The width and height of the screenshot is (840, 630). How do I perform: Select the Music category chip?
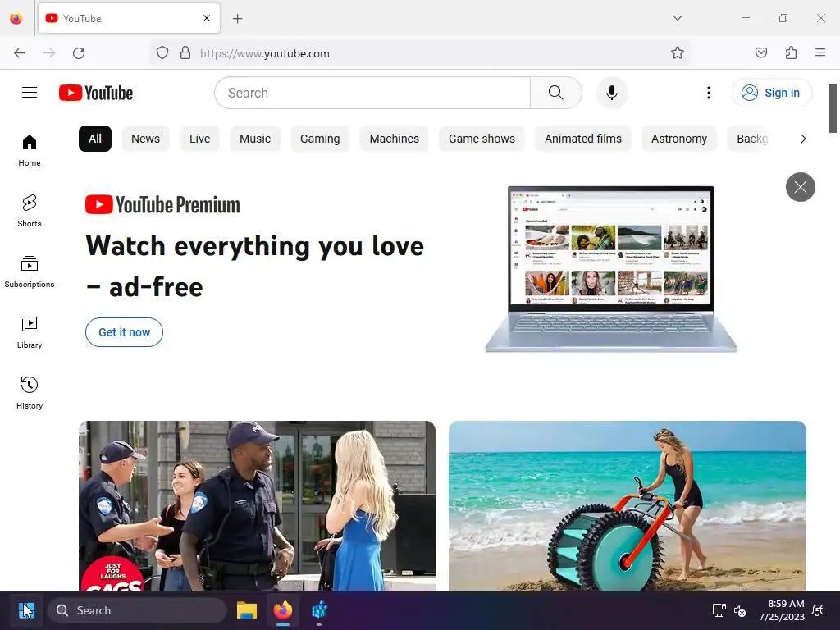pyautogui.click(x=255, y=139)
